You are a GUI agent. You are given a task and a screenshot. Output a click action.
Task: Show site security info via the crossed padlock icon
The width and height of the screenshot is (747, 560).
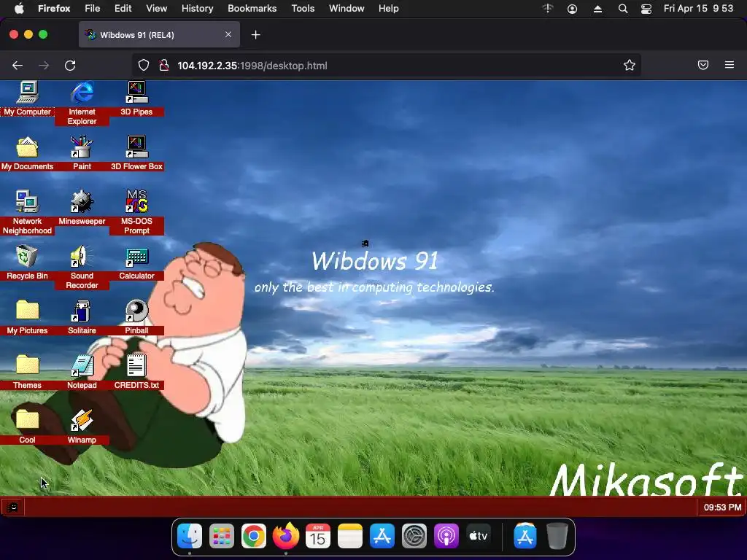pyautogui.click(x=164, y=65)
